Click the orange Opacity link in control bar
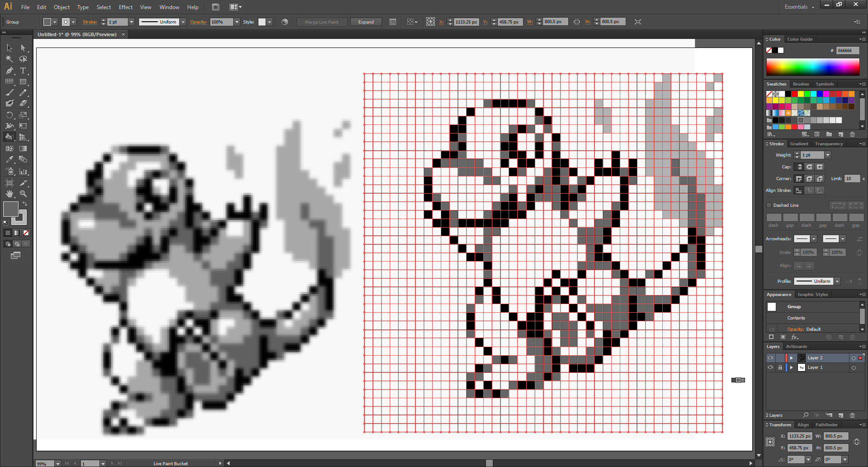 point(198,22)
